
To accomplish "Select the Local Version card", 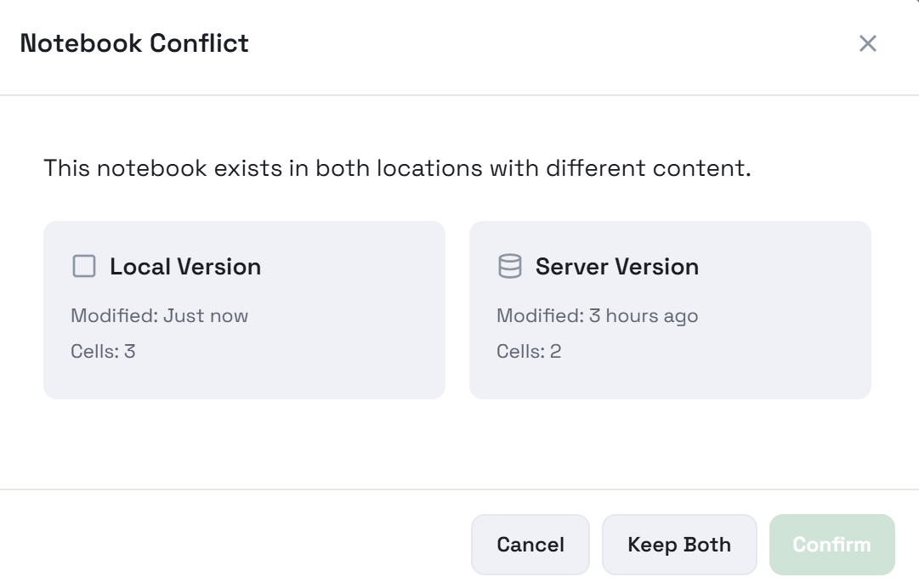I will 245,309.
